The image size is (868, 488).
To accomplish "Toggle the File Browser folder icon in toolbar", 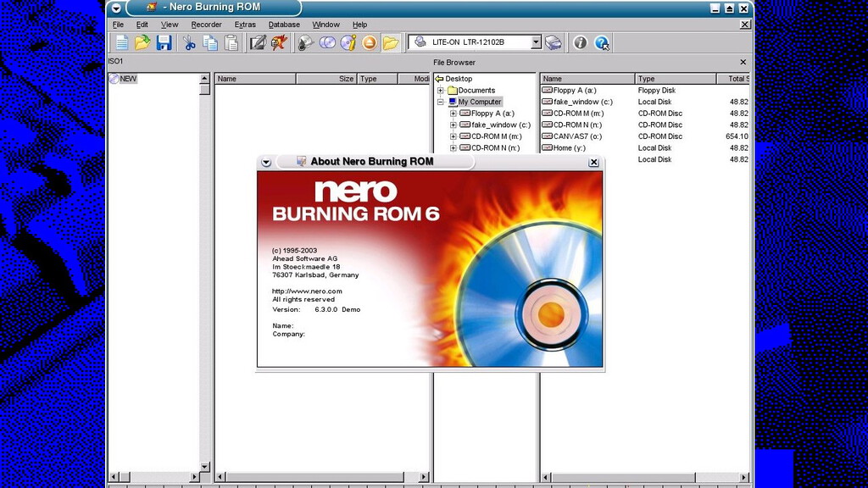I will (390, 42).
